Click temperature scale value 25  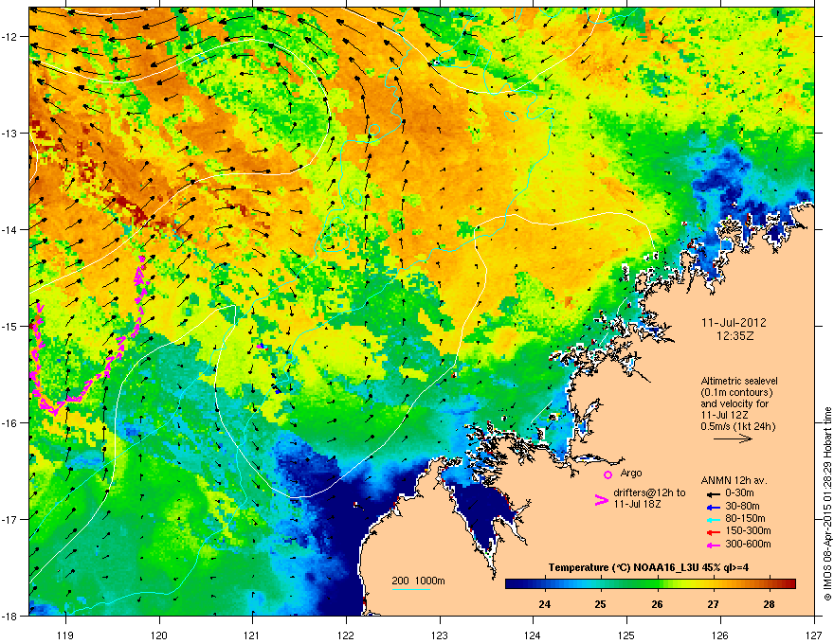tap(601, 604)
